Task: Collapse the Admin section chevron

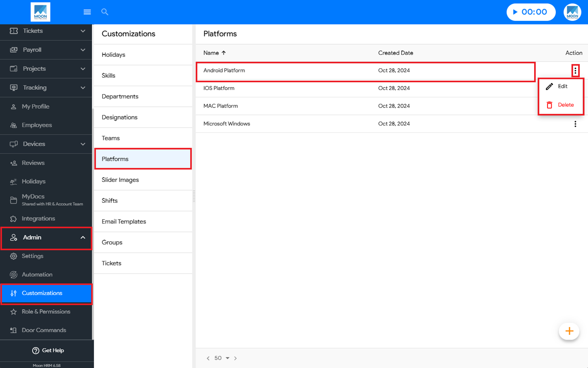Action: [83, 238]
